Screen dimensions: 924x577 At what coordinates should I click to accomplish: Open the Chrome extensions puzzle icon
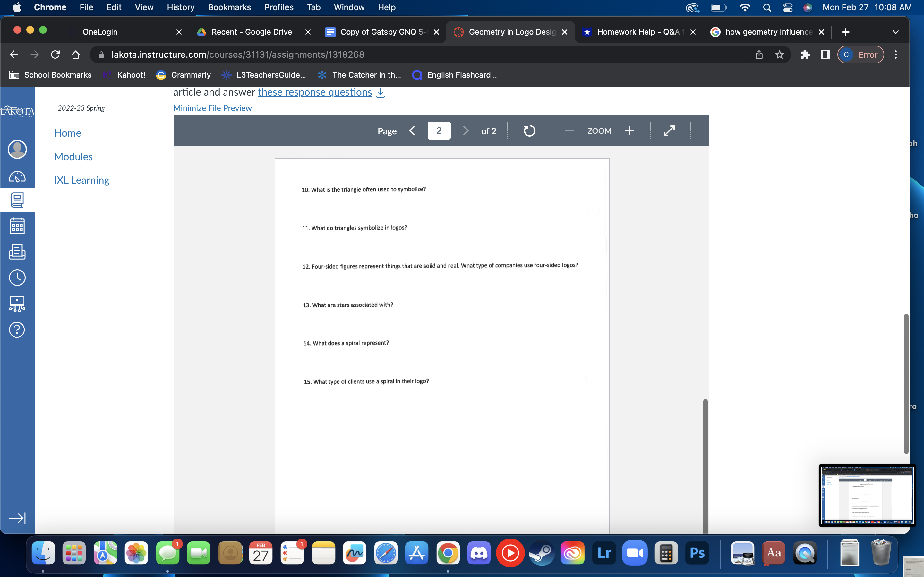pos(805,54)
